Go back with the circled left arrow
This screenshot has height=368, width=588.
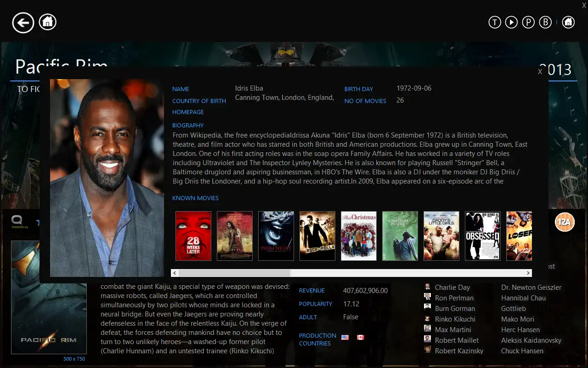pyautogui.click(x=23, y=22)
